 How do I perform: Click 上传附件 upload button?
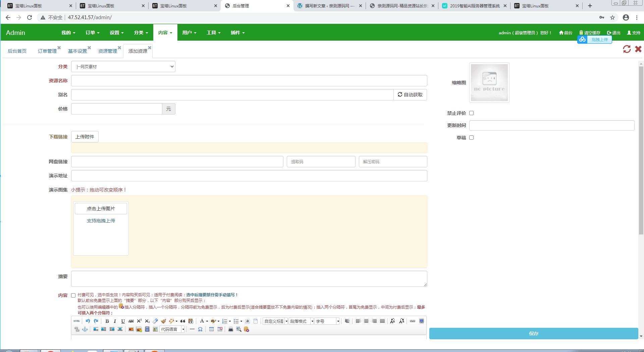[x=85, y=137]
